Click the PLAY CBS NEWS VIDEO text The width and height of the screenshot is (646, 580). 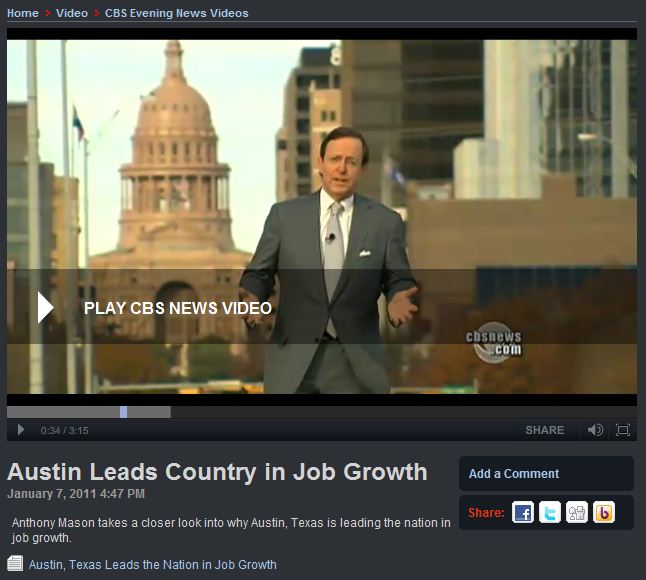click(x=178, y=308)
